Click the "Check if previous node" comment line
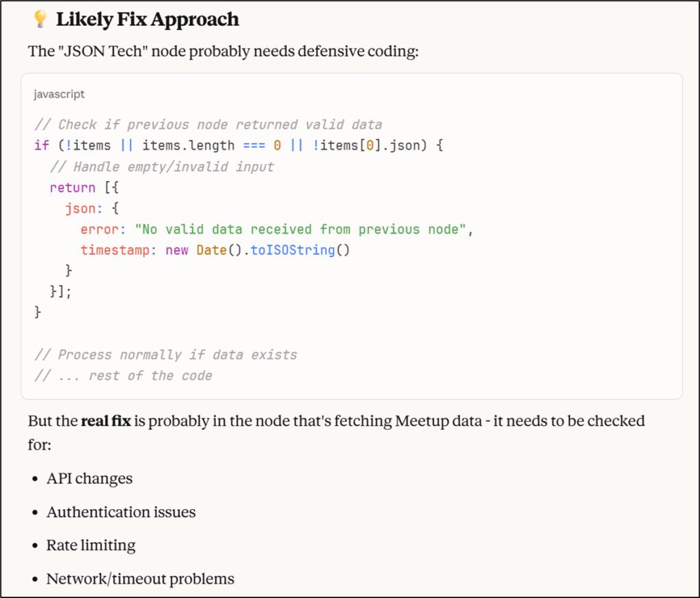The image size is (700, 598). (208, 124)
